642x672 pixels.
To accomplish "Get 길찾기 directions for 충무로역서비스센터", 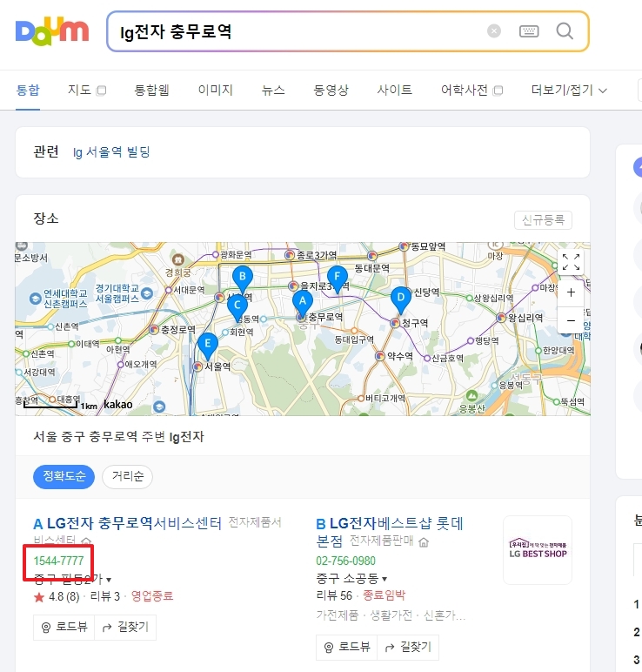I will [x=125, y=628].
